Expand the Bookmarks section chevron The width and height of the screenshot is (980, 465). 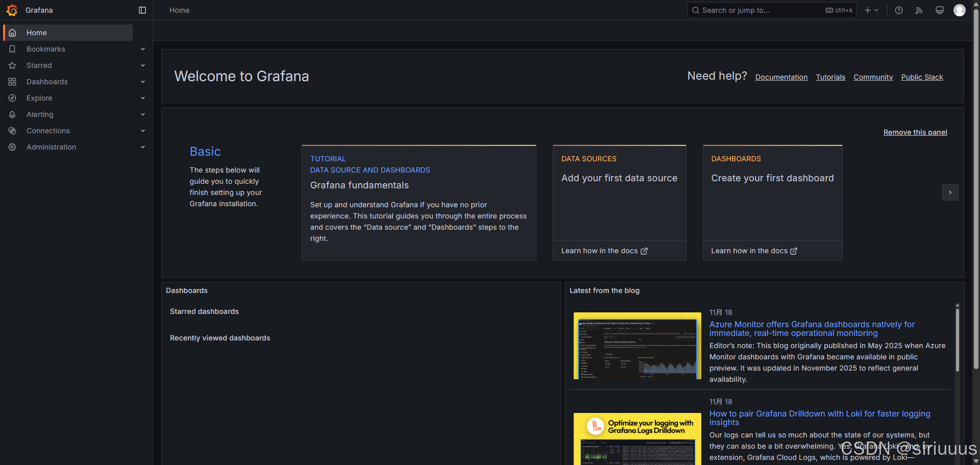pos(143,49)
